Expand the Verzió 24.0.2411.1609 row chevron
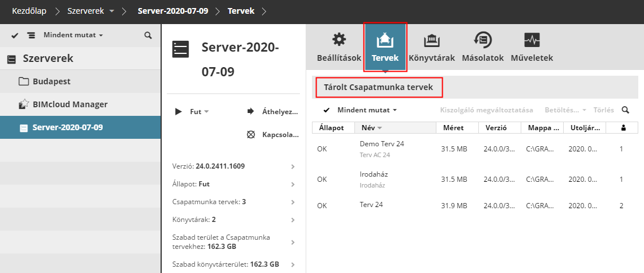The image size is (644, 273). pyautogui.click(x=293, y=167)
